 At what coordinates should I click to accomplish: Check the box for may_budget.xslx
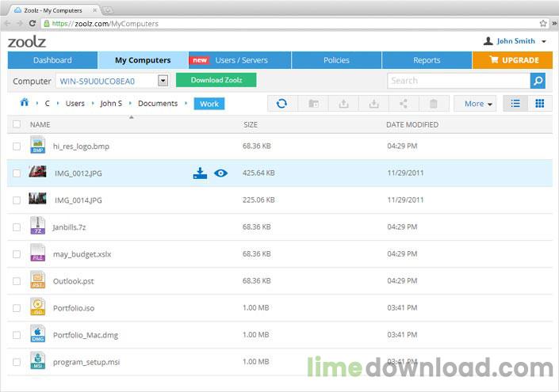coord(17,254)
